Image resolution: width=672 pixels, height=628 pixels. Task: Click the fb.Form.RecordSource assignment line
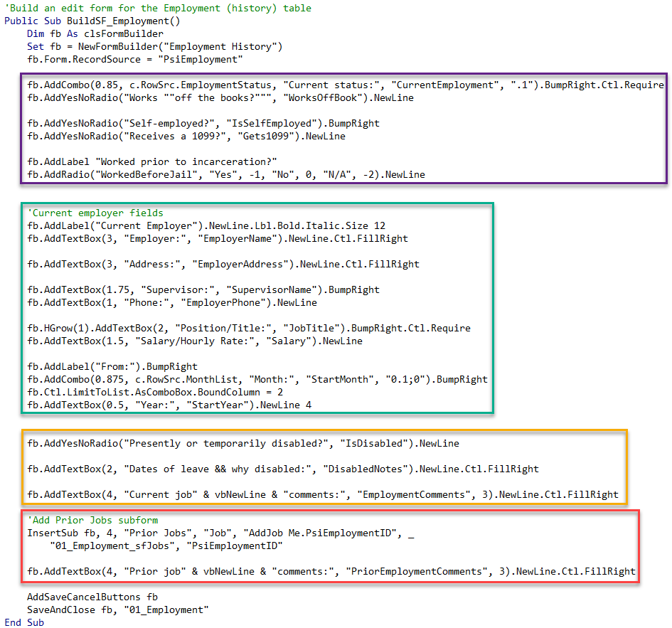coord(135,60)
